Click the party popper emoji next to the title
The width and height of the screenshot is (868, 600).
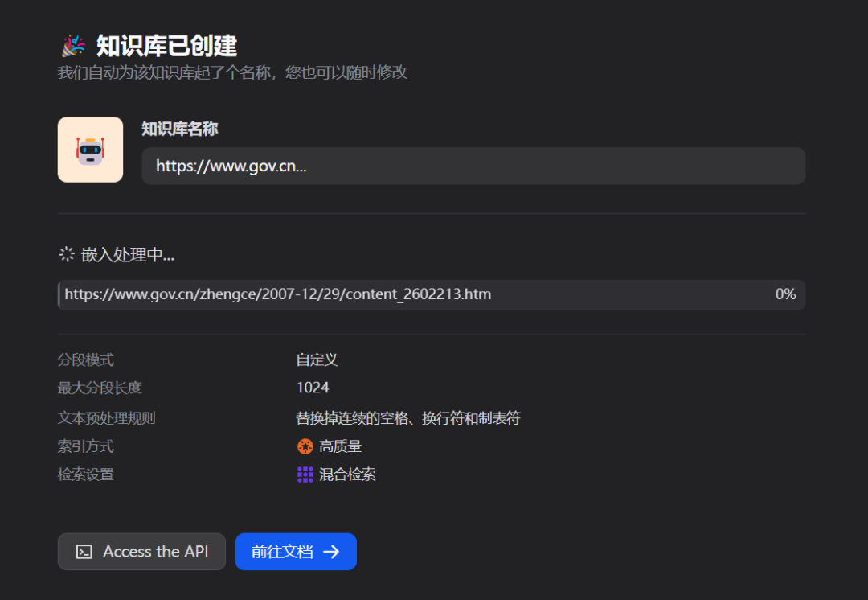pos(72,44)
